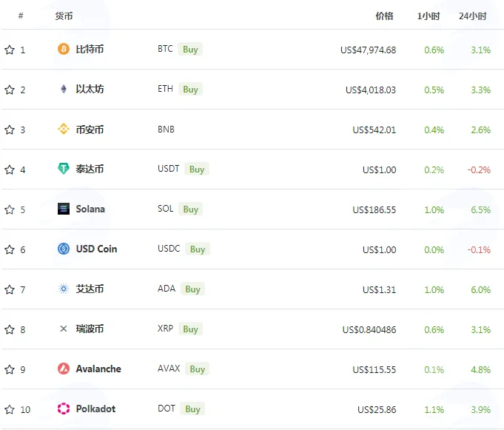Image resolution: width=504 pixels, height=430 pixels.
Task: Click the Avalanche red logo icon
Action: pos(64,369)
